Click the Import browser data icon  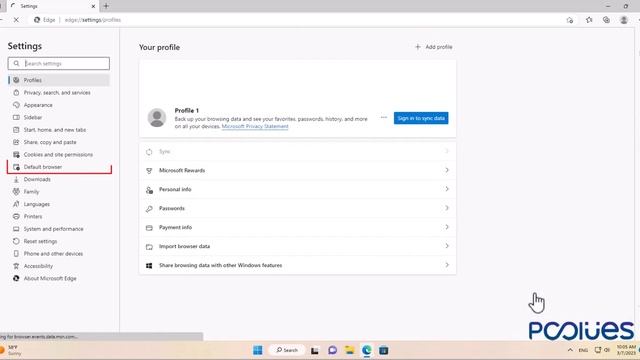point(149,247)
